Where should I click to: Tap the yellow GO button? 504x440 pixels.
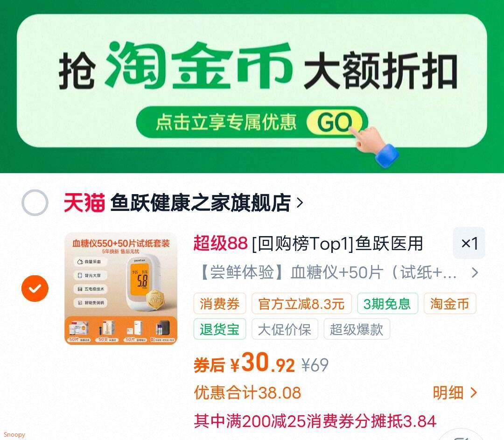click(x=334, y=122)
